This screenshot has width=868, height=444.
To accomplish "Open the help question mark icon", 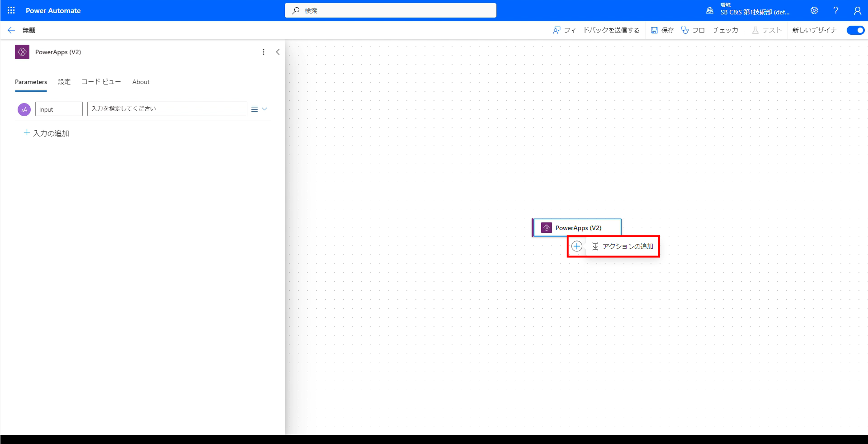I will coord(836,10).
